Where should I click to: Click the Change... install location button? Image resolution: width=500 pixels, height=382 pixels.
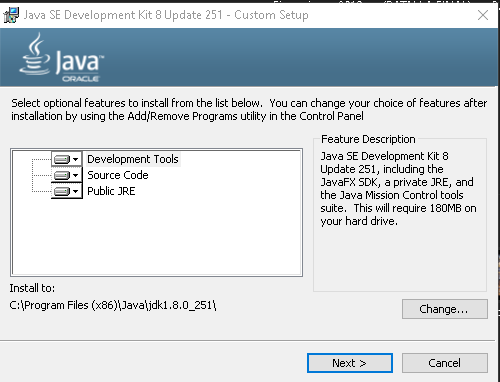coord(445,309)
